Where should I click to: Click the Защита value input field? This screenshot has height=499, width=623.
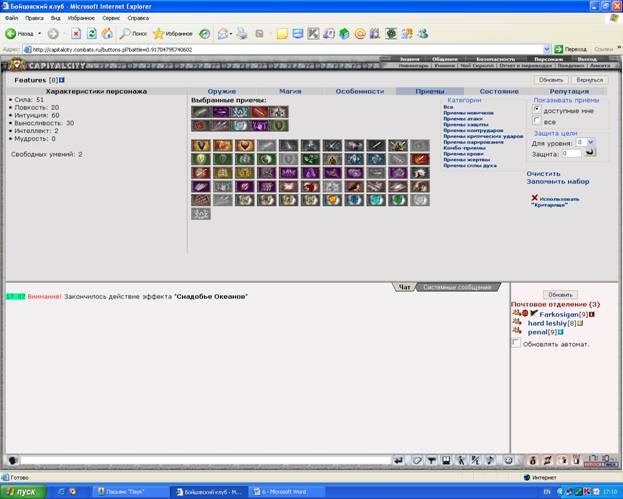pyautogui.click(x=571, y=153)
